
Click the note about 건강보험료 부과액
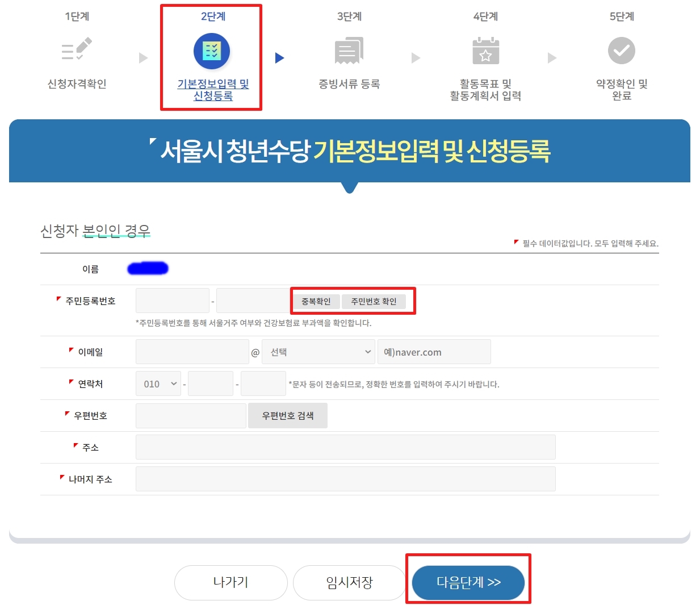tap(254, 323)
